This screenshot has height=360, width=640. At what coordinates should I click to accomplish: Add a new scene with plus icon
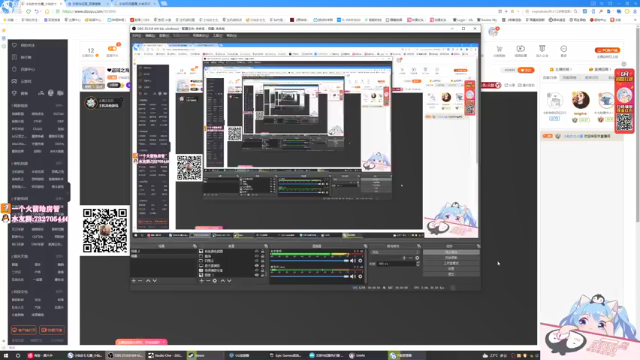(133, 281)
